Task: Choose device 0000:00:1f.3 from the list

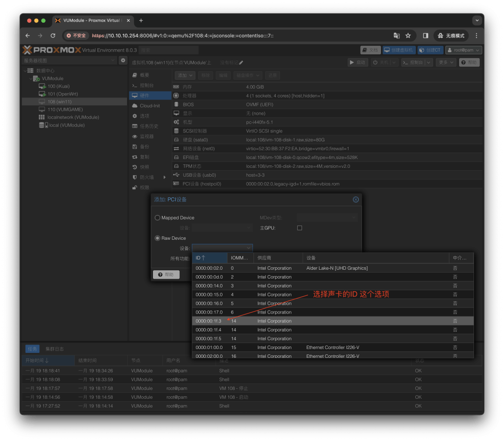Action: point(209,321)
